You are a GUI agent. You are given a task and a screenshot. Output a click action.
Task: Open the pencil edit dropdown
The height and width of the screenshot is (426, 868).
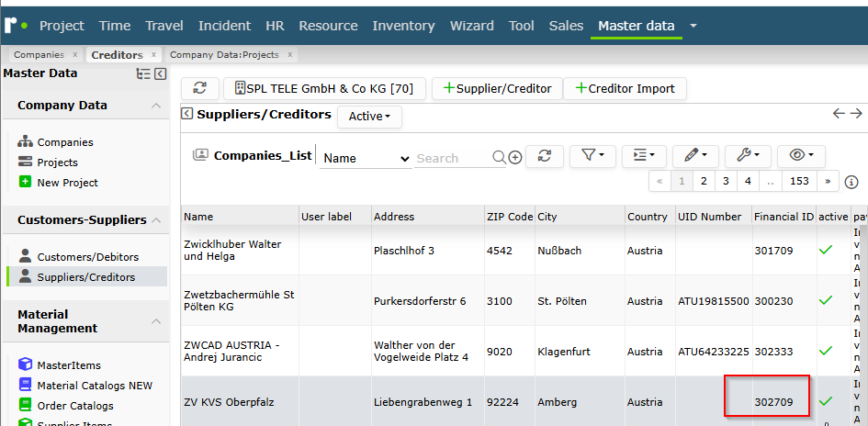[695, 156]
